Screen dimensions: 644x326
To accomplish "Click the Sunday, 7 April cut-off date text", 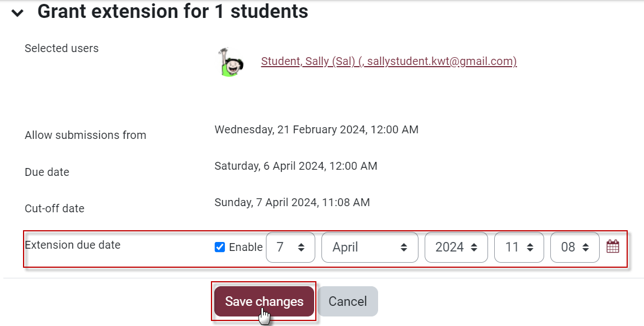I will (x=292, y=203).
